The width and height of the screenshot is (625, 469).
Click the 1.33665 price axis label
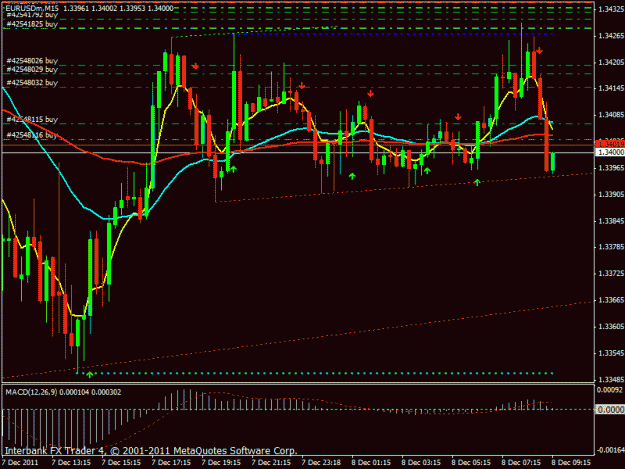pyautogui.click(x=611, y=300)
